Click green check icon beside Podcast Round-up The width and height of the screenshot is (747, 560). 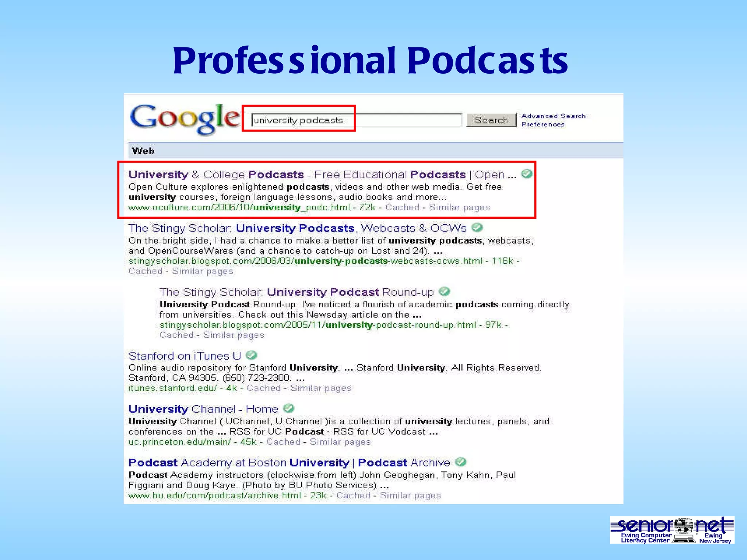pos(444,291)
